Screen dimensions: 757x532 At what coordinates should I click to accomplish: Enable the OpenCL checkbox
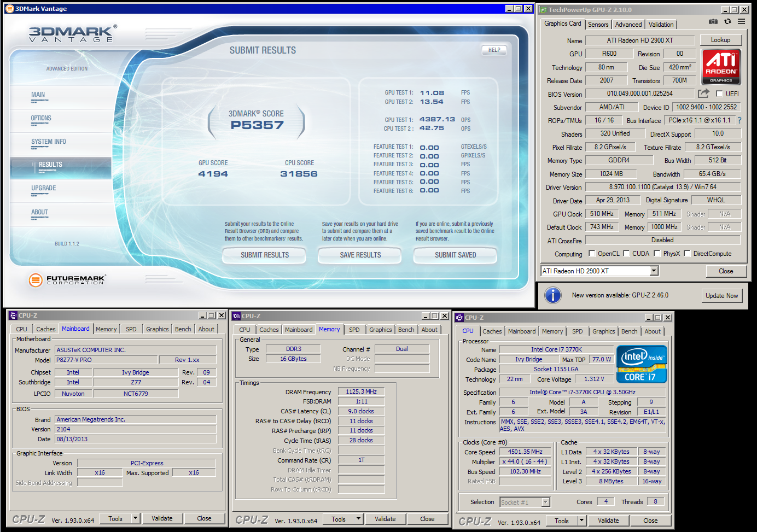coord(592,254)
